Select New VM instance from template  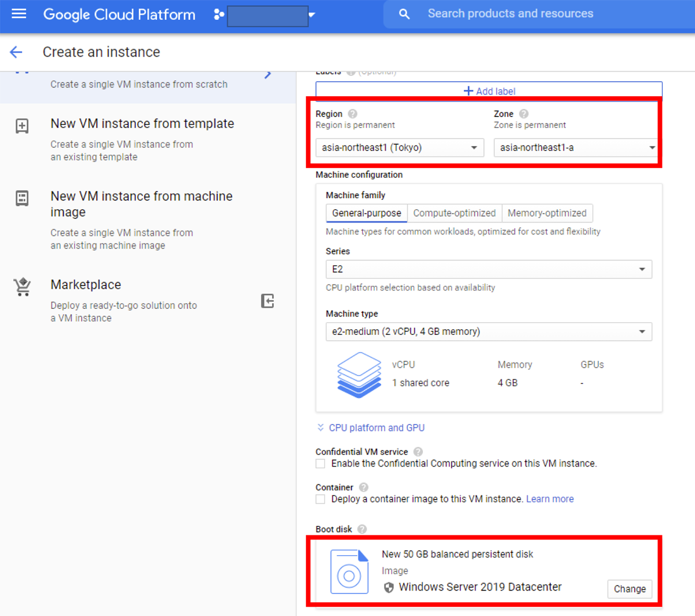142,123
